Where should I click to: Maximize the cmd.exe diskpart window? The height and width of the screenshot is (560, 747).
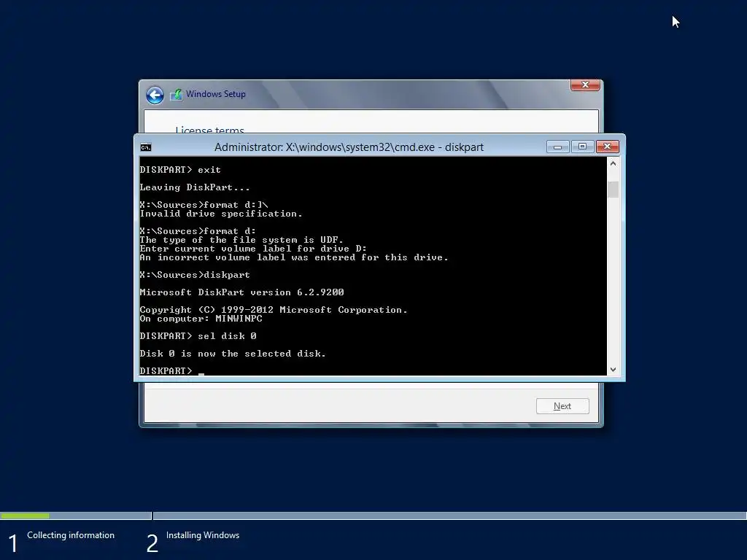[582, 147]
